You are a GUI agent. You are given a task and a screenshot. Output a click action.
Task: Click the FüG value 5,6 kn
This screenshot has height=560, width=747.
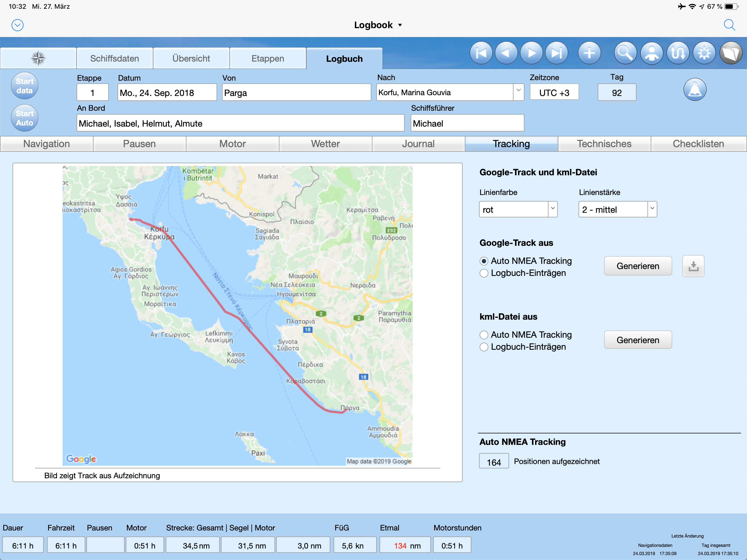coord(355,545)
